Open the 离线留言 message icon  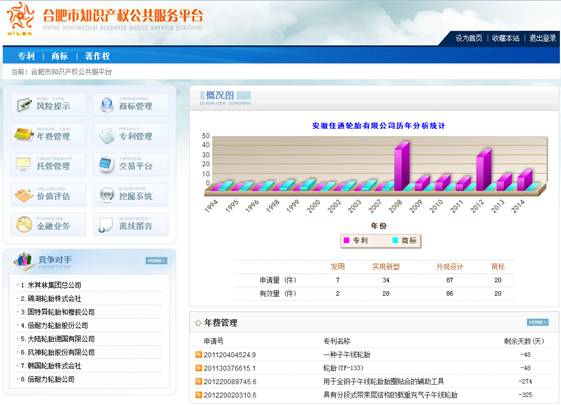tap(106, 225)
